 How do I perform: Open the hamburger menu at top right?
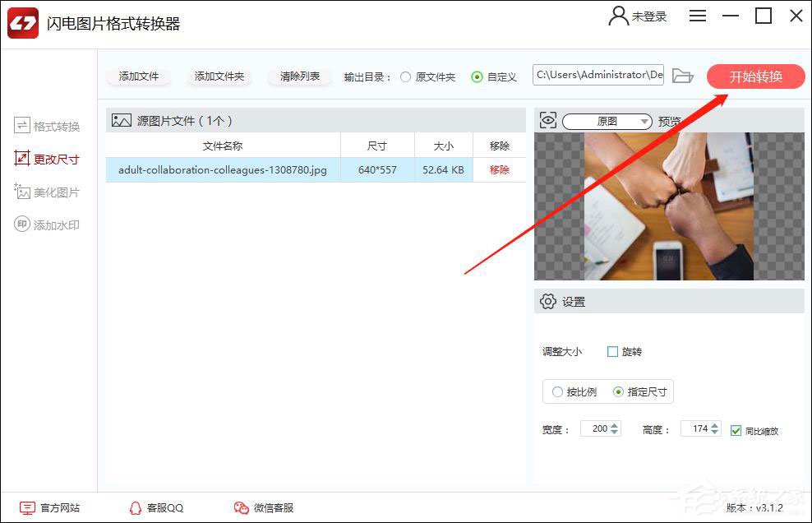(x=698, y=16)
